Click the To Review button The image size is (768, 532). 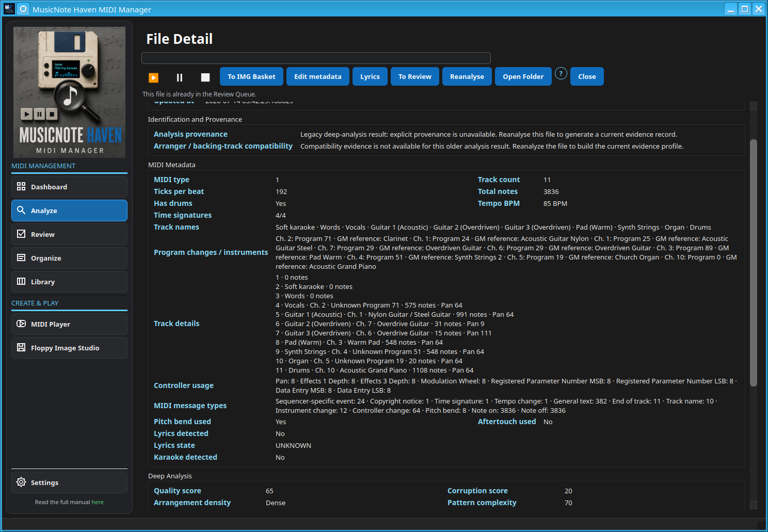click(415, 76)
